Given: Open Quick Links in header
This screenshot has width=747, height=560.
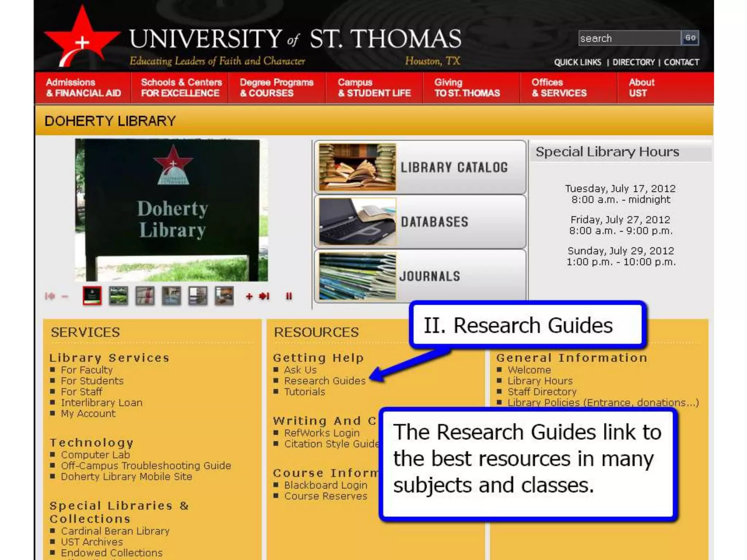Looking at the screenshot, I should coord(577,62).
